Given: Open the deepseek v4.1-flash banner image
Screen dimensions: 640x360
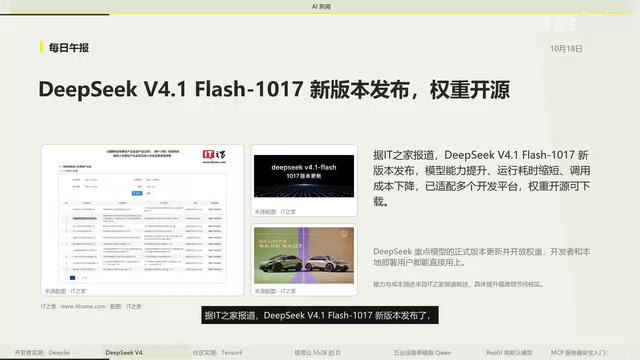Looking at the screenshot, I should point(304,176).
